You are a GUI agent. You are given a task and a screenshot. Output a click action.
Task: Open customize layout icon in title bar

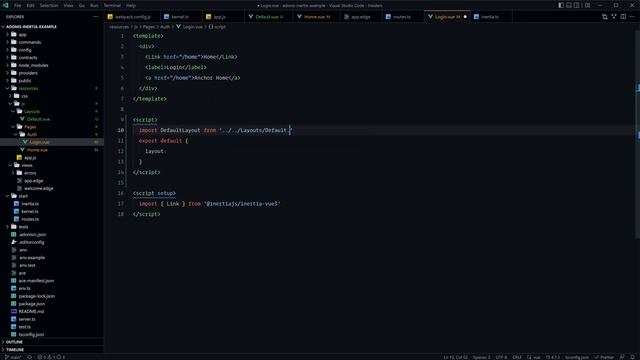(587, 5)
